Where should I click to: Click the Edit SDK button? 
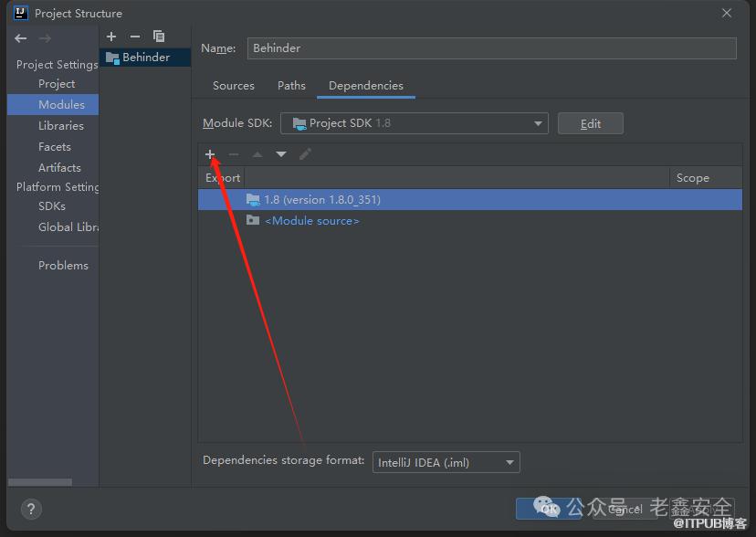point(590,123)
